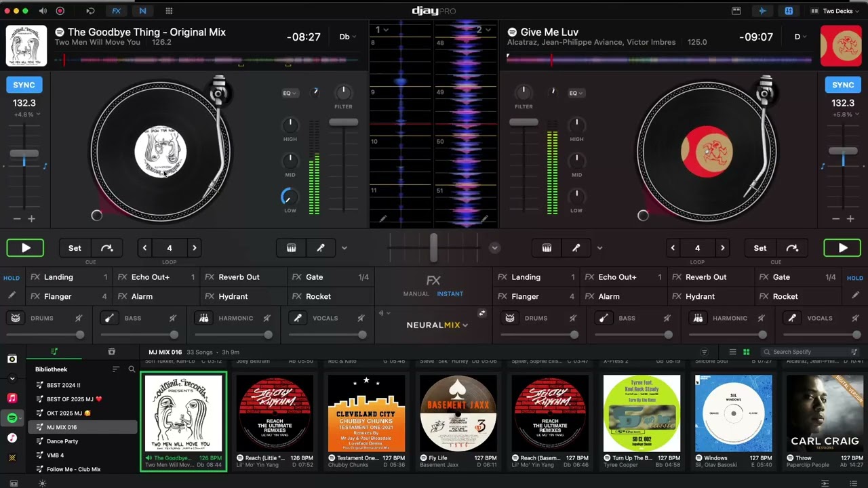This screenshot has width=868, height=488.
Task: Click The Goodbye Thing album art in deck header
Action: point(26,45)
